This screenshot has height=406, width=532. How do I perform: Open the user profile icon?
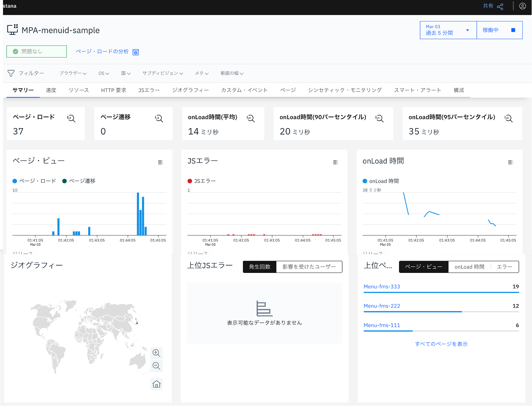click(523, 6)
